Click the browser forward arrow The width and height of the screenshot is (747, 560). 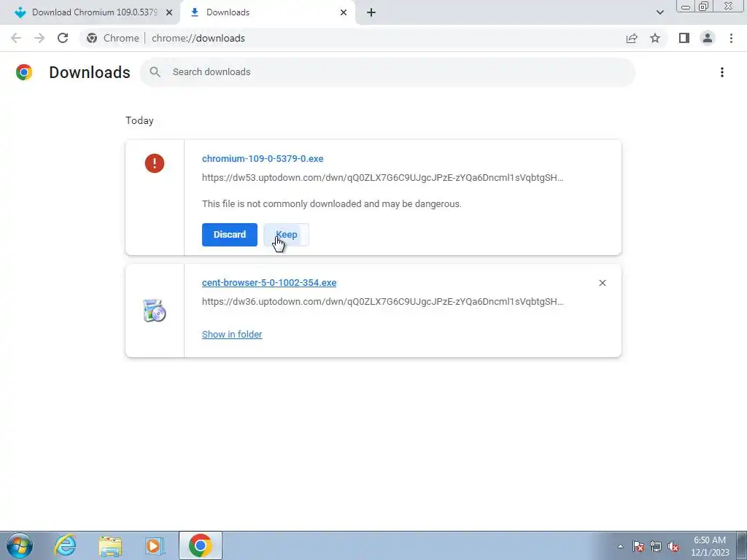tap(39, 38)
